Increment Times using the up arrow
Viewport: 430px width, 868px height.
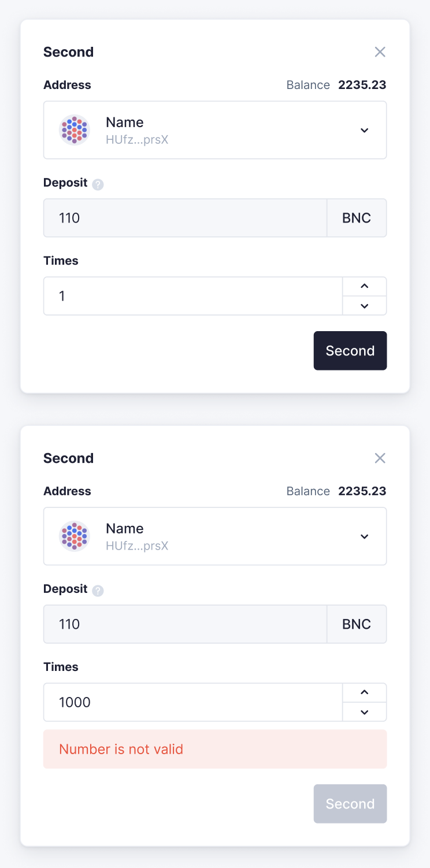pos(365,286)
